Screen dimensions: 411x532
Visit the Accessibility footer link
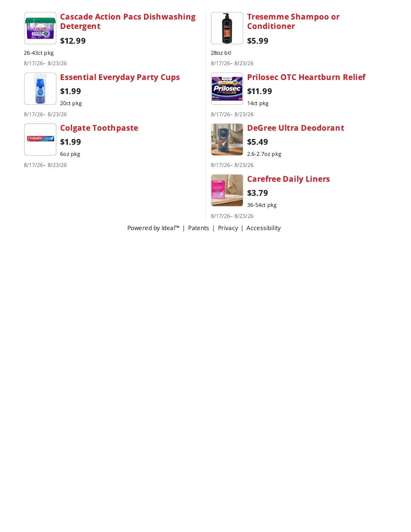[264, 228]
